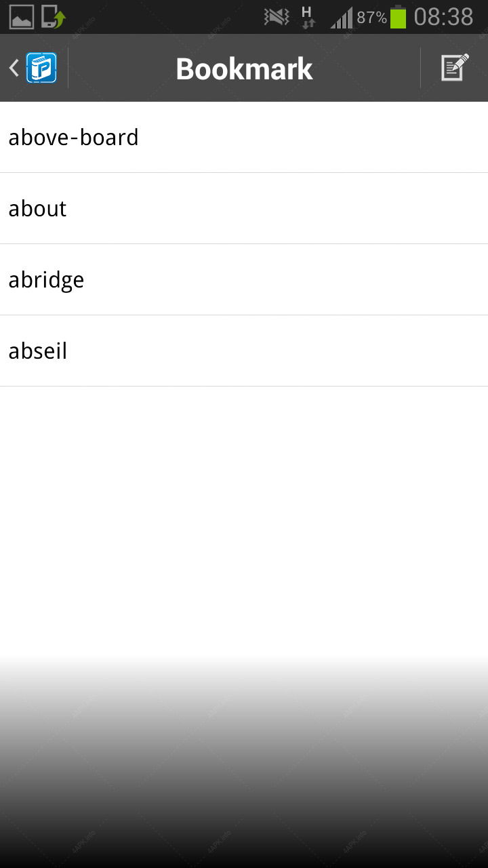Open the about bookmark entry

click(x=244, y=208)
